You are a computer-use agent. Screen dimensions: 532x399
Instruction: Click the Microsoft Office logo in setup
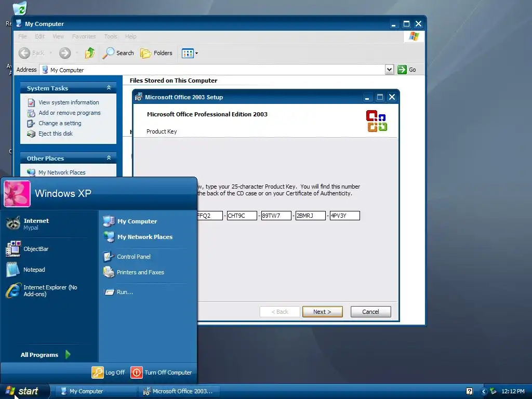(x=377, y=121)
